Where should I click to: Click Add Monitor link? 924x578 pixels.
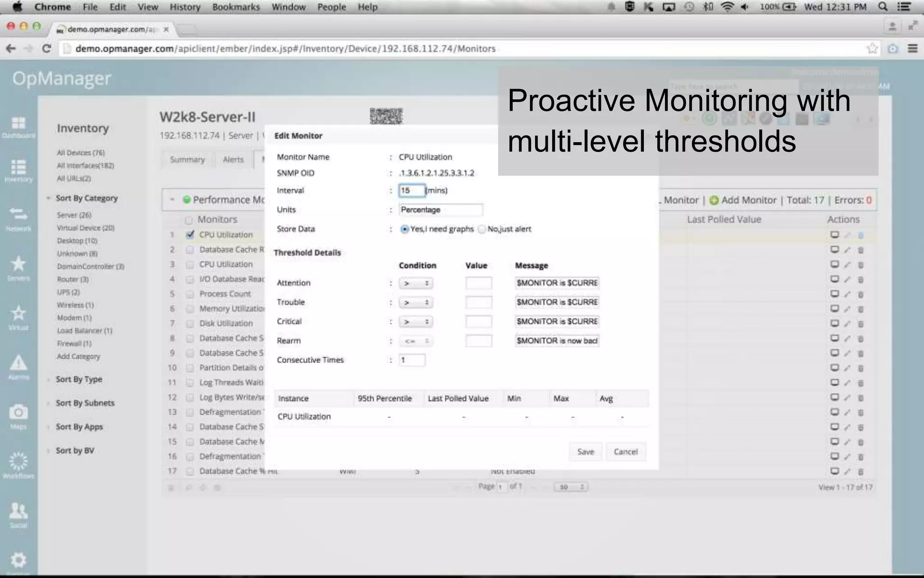(749, 200)
